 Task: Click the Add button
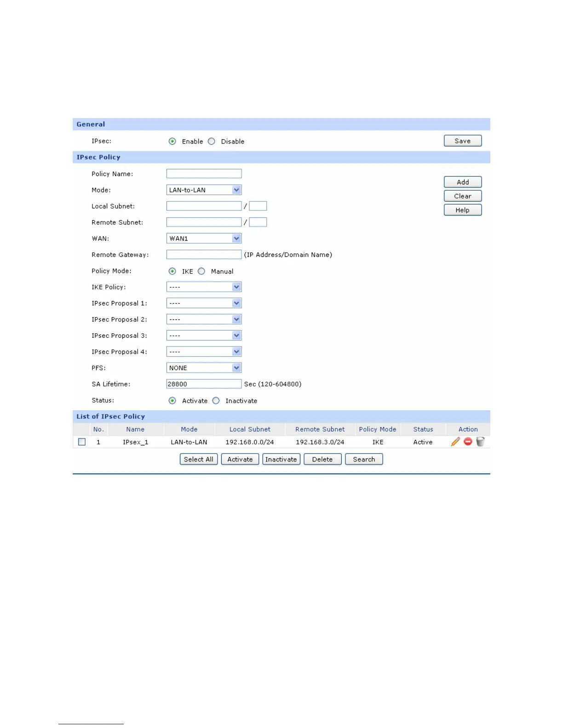(x=463, y=182)
